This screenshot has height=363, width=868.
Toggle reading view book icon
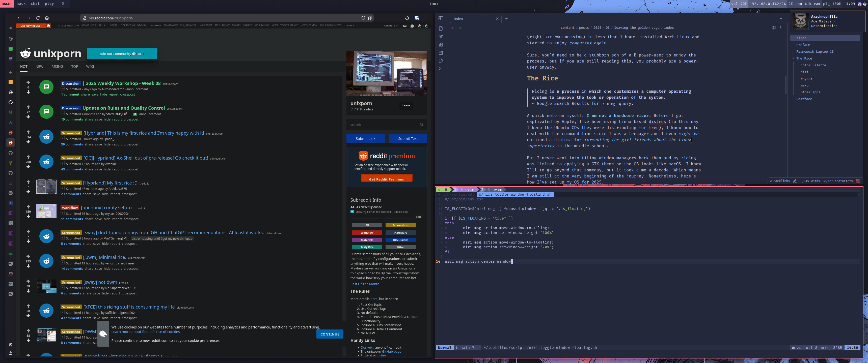tap(773, 28)
